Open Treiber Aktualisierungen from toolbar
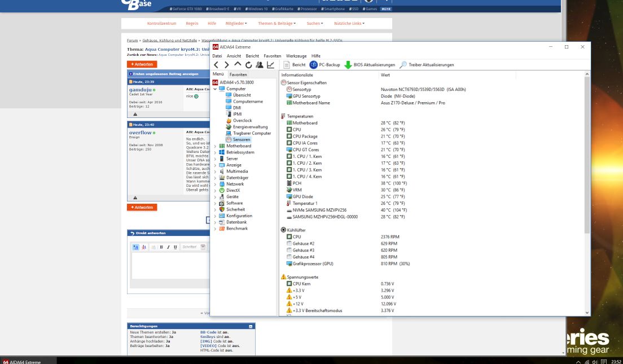Image resolution: width=623 pixels, height=364 pixels. (x=427, y=65)
